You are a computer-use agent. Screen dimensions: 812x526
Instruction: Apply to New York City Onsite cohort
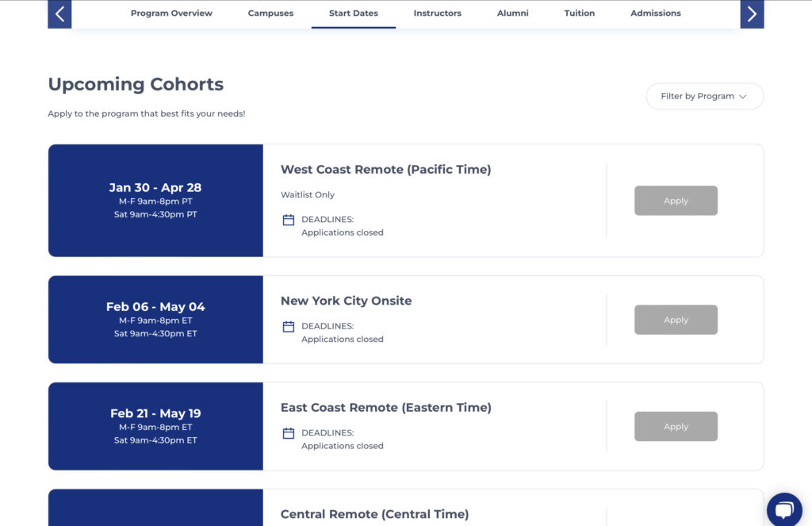click(676, 320)
